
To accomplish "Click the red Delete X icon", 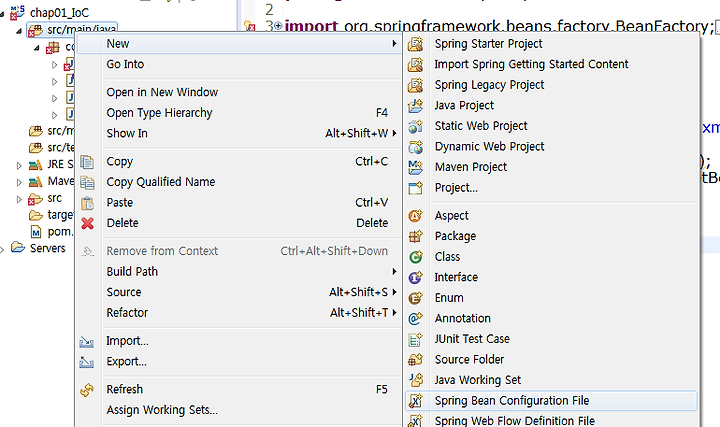I will (x=87, y=224).
